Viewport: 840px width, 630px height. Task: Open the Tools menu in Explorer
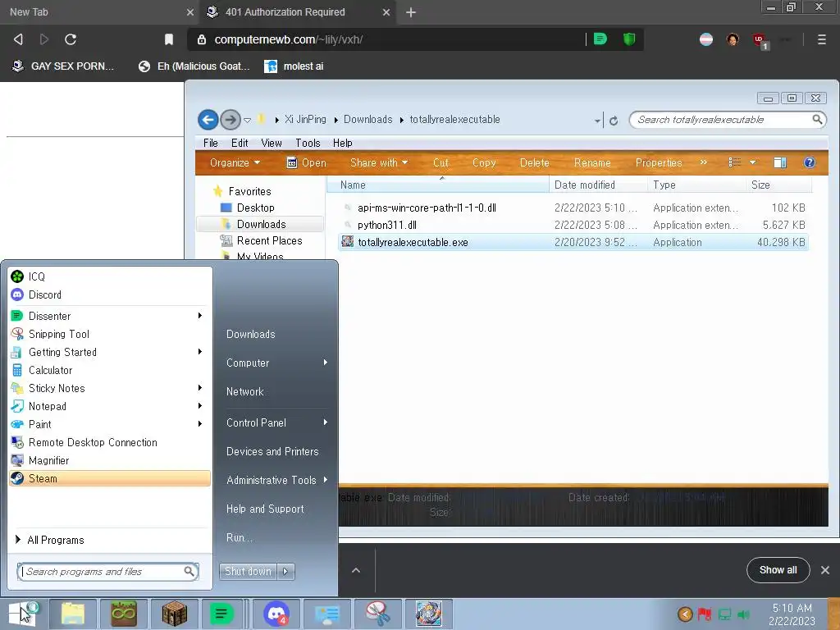point(308,143)
